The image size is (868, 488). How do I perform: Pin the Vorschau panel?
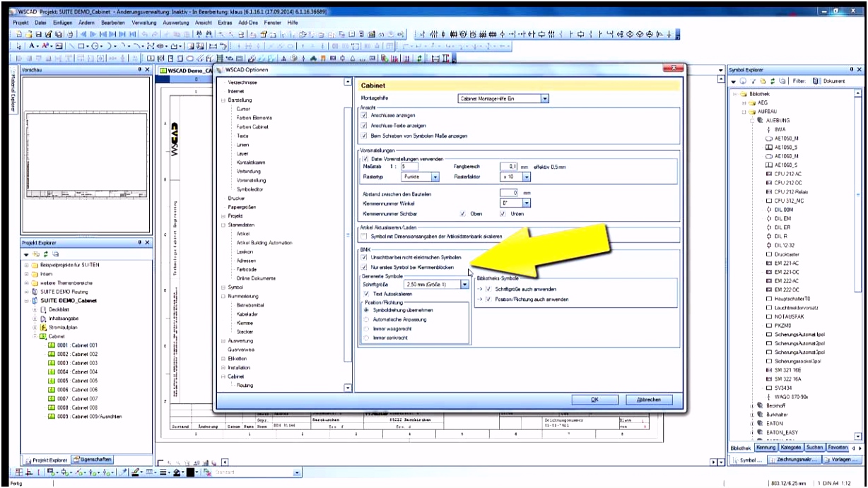[x=140, y=70]
